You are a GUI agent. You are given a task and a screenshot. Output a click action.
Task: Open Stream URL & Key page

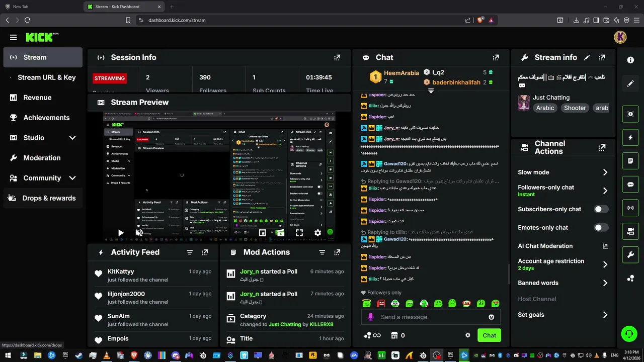pos(43,77)
